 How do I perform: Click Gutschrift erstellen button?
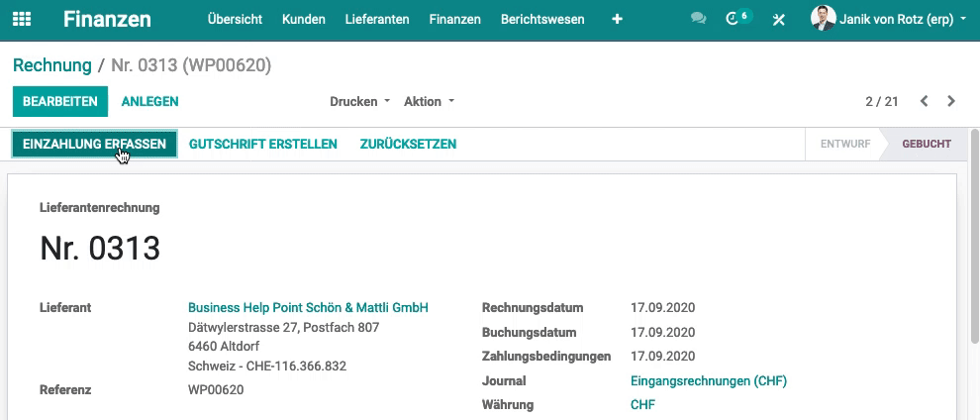[263, 145]
